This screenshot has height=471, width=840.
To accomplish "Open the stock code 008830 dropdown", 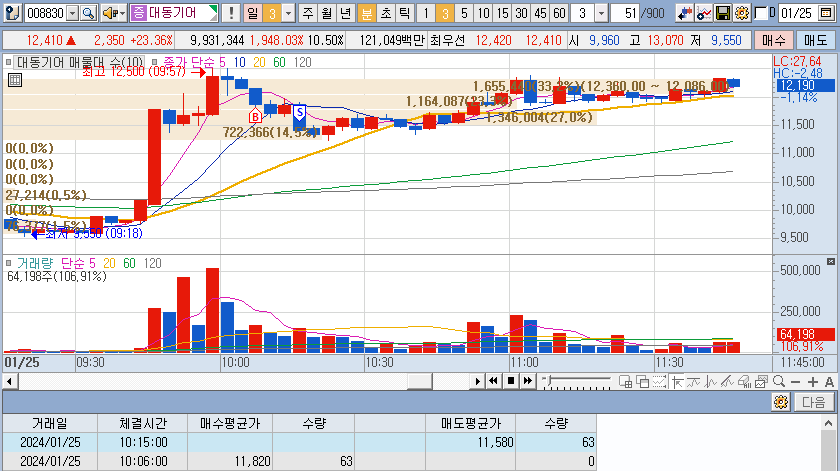I will pyautogui.click(x=73, y=13).
